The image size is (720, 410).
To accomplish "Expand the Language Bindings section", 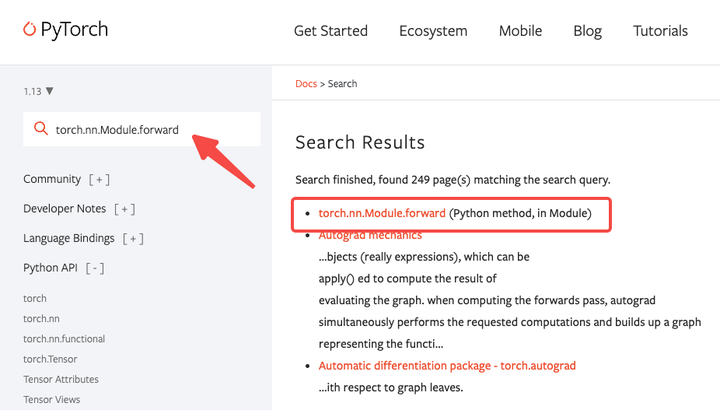I will coord(133,239).
